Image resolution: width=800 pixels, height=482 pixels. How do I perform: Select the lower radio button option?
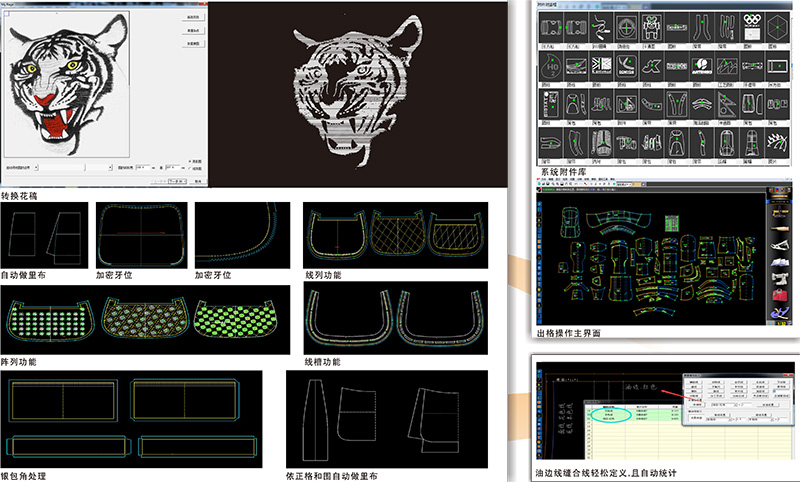(190, 169)
